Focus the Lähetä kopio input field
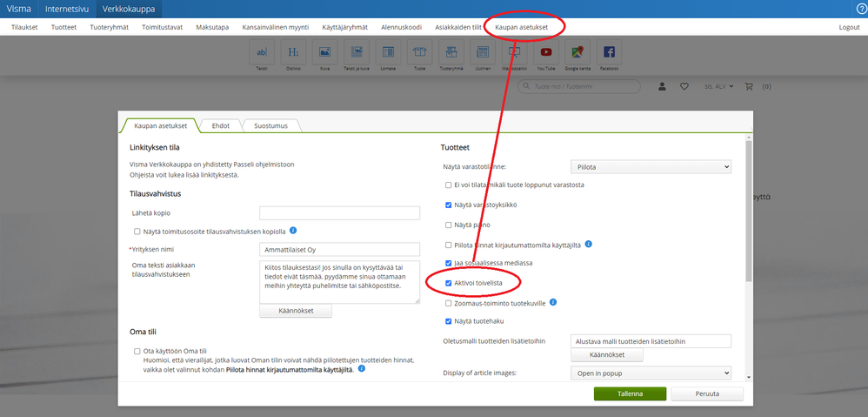Viewport: 868px width, 417px height. [339, 213]
